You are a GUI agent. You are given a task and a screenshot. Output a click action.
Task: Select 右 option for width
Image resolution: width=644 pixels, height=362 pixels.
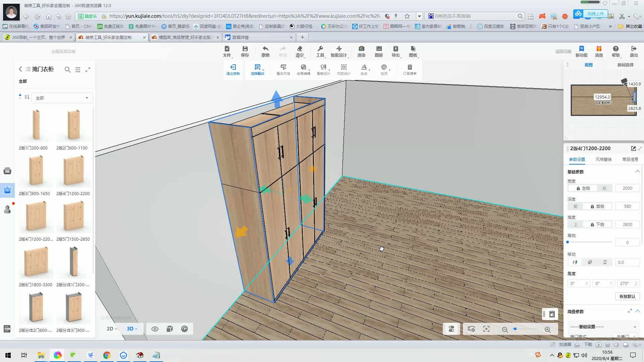coord(604,188)
